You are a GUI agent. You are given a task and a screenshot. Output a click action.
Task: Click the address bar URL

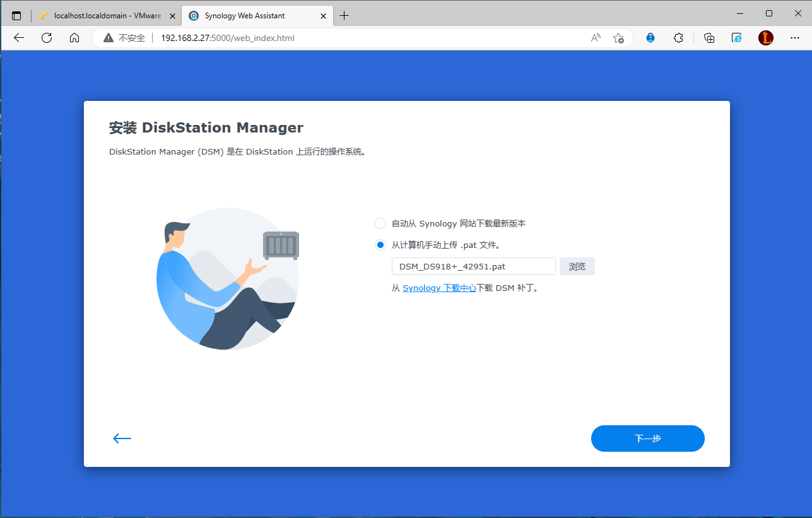pos(228,38)
